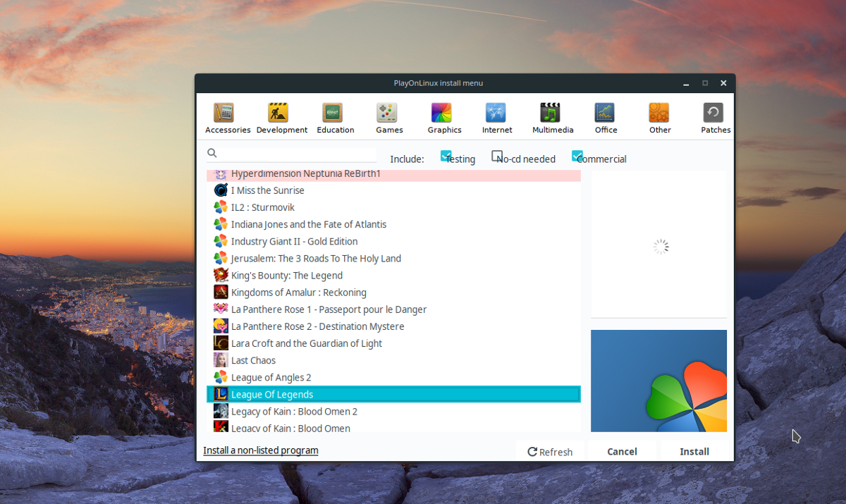Select IL2 : Sturmovik entry
846x504 pixels.
pyautogui.click(x=393, y=207)
